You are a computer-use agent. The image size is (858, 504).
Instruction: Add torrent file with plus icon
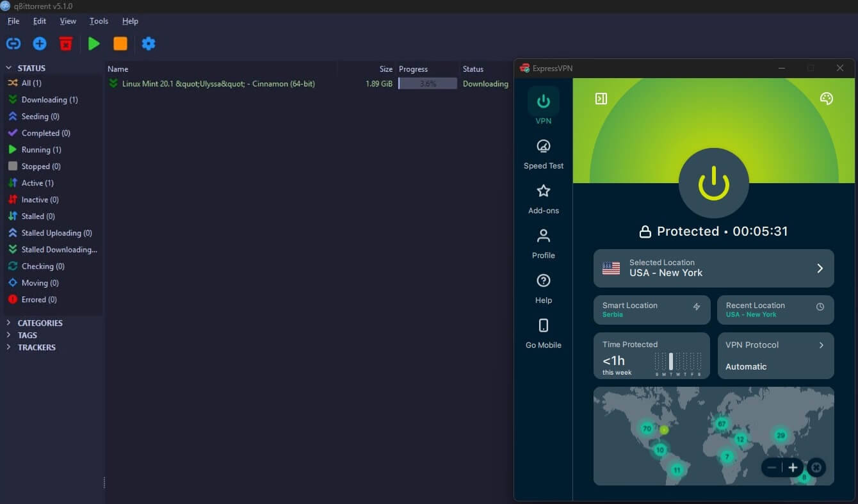coord(40,44)
